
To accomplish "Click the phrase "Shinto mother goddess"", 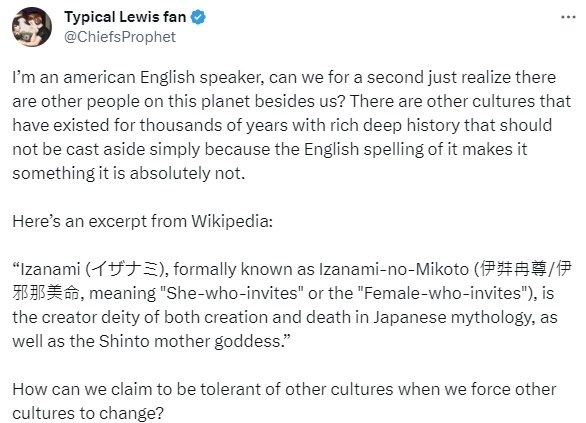I will point(189,341).
